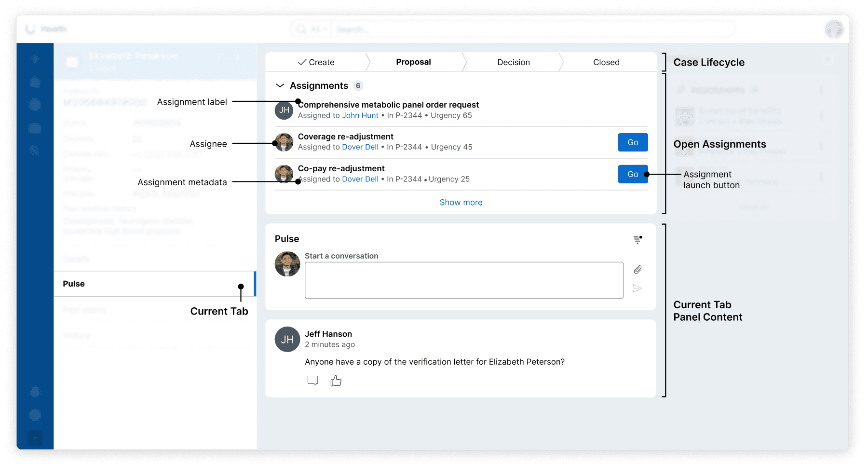
Task: Switch to the Closed lifecycle stage
Action: pyautogui.click(x=606, y=62)
